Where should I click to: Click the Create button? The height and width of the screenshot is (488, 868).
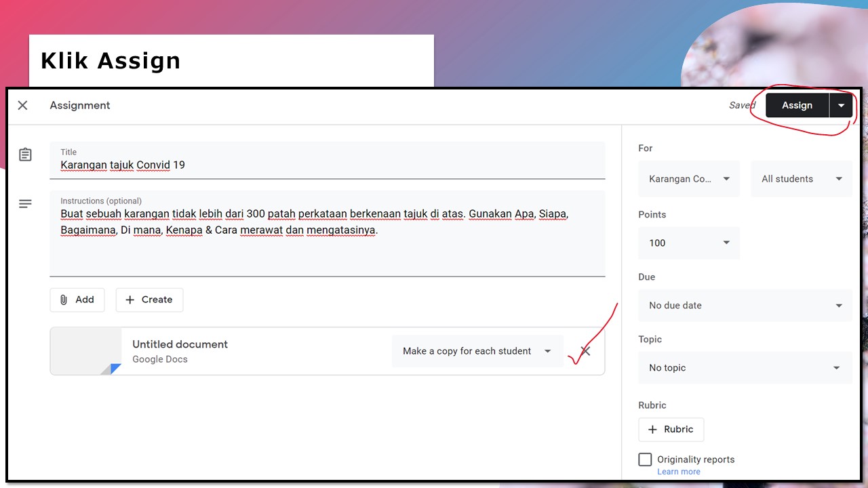pos(149,300)
